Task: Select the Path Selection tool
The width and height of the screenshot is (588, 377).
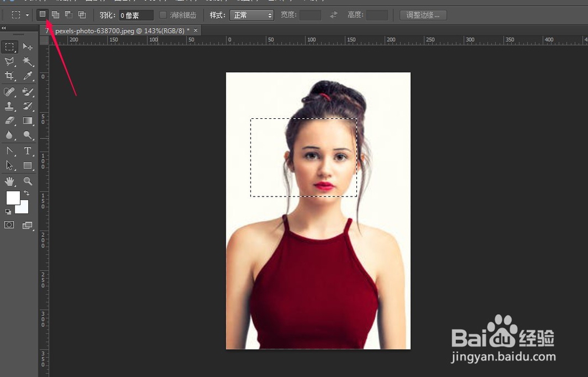Action: (9, 165)
